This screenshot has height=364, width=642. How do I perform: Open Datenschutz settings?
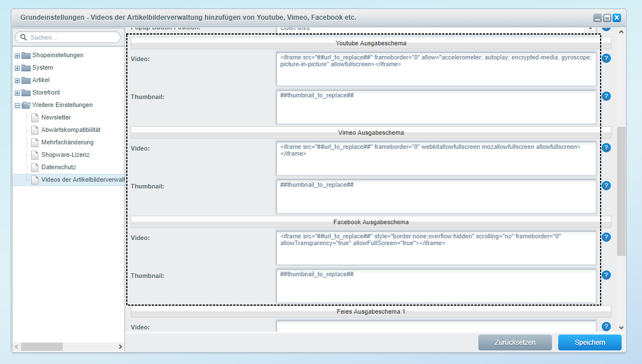coord(58,167)
